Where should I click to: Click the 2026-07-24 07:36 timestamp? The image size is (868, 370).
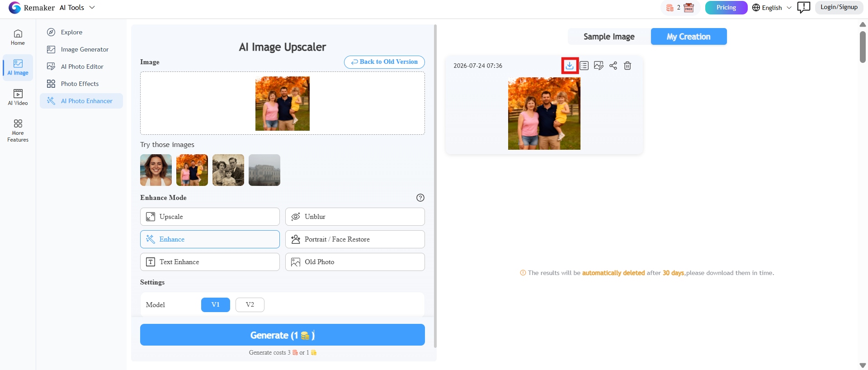(478, 66)
